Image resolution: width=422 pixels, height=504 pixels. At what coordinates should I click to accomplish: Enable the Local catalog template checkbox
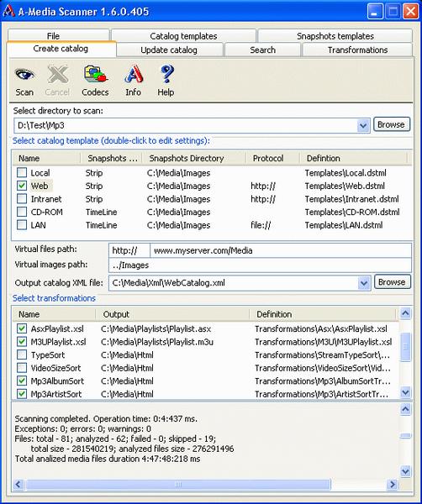point(22,172)
